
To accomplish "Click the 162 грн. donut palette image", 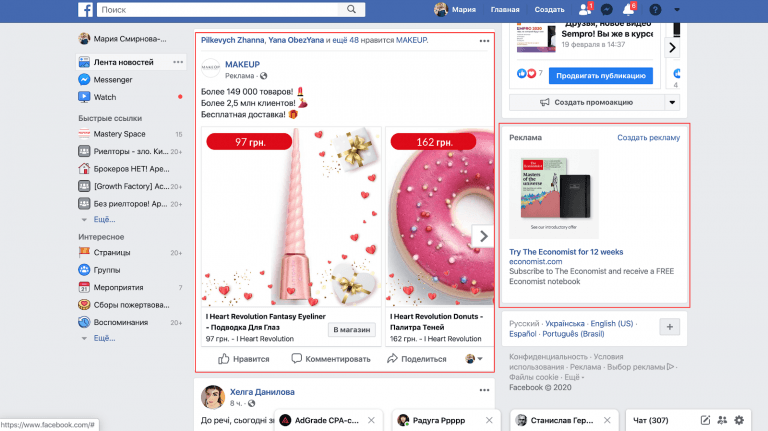I will [x=440, y=216].
